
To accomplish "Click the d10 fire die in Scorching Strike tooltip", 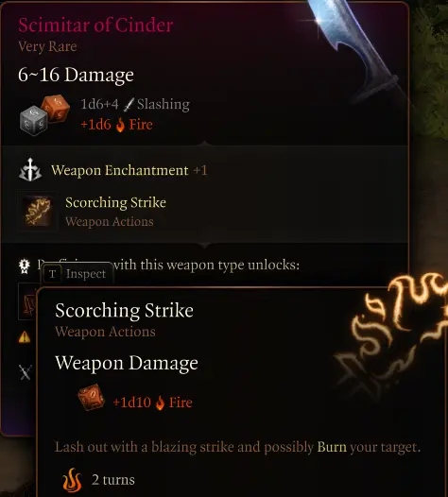I will pyautogui.click(x=92, y=397).
